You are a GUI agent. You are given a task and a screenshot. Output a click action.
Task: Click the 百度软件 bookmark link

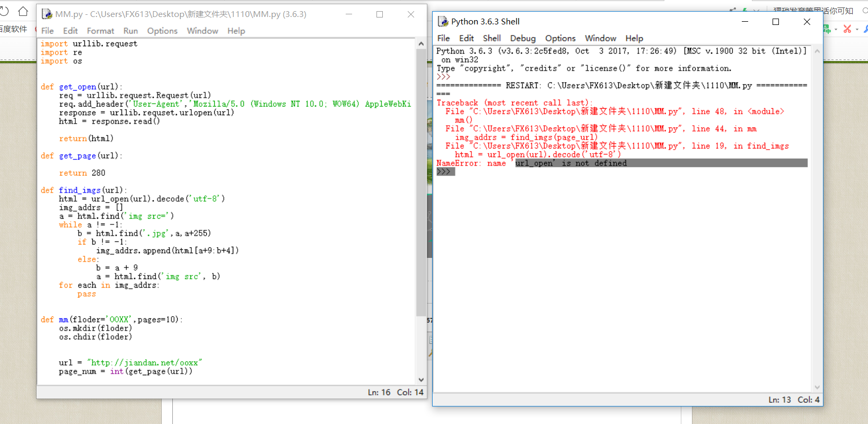click(14, 29)
